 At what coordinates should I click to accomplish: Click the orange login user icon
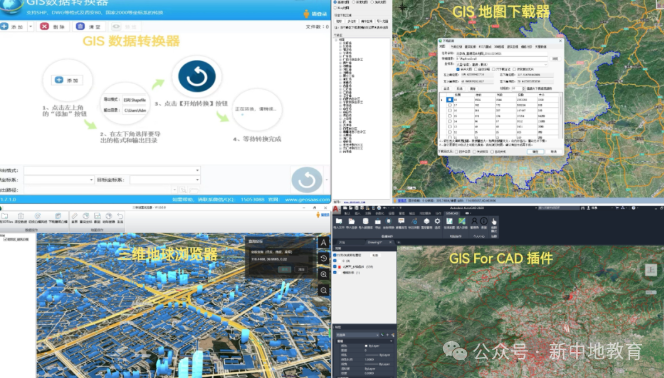[307, 14]
